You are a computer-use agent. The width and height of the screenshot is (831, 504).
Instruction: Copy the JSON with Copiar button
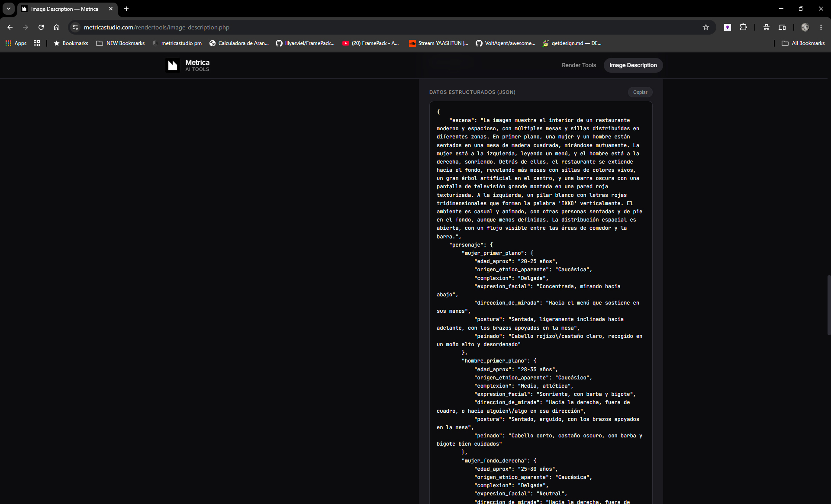click(x=640, y=92)
